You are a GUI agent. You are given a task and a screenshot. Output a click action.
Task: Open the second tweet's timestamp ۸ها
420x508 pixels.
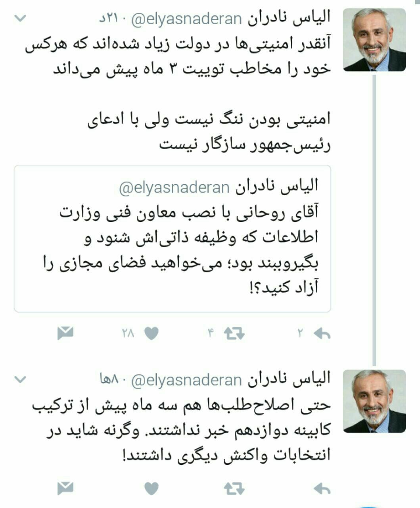(109, 380)
